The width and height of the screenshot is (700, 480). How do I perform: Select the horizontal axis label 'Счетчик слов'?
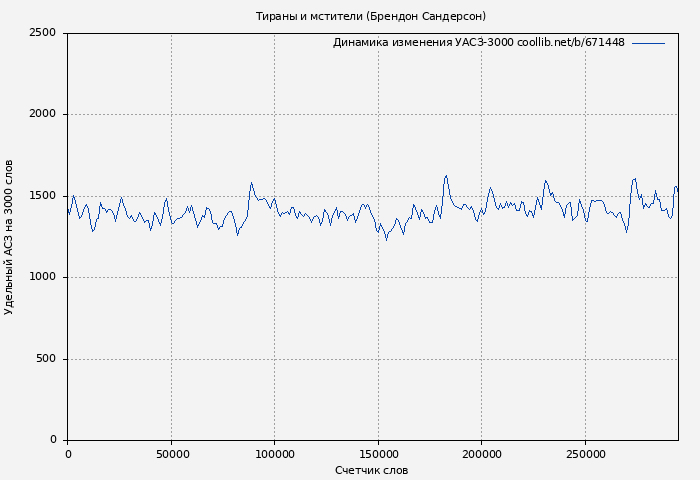point(371,470)
